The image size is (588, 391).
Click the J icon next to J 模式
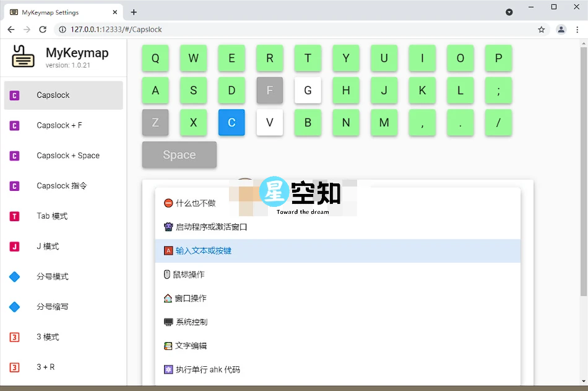click(x=14, y=246)
